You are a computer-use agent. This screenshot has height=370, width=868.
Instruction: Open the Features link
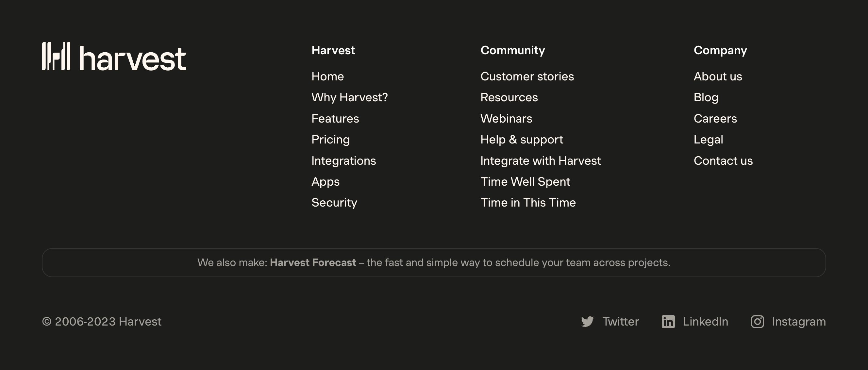coord(335,119)
